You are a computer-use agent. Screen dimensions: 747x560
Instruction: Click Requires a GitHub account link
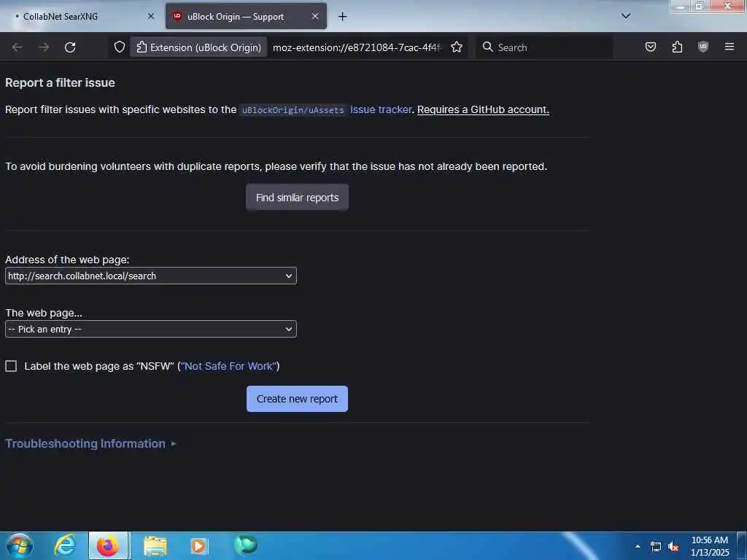point(483,109)
